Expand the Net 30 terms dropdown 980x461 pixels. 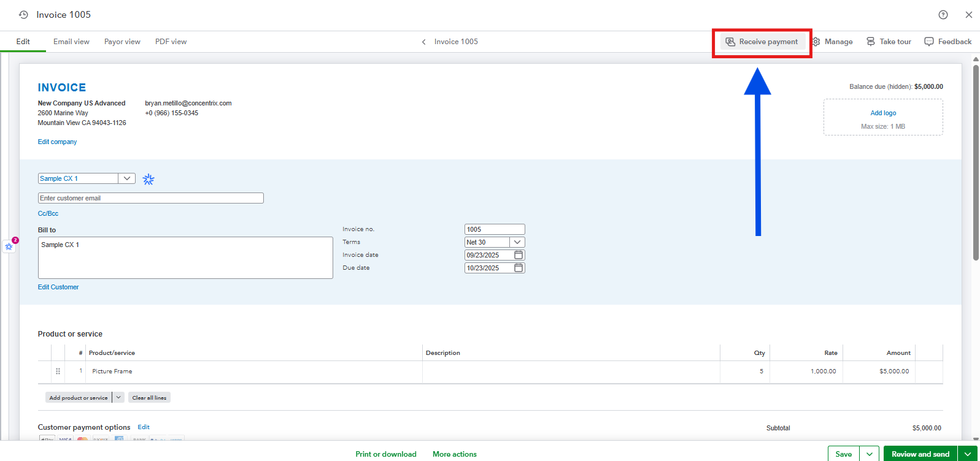pyautogui.click(x=517, y=242)
